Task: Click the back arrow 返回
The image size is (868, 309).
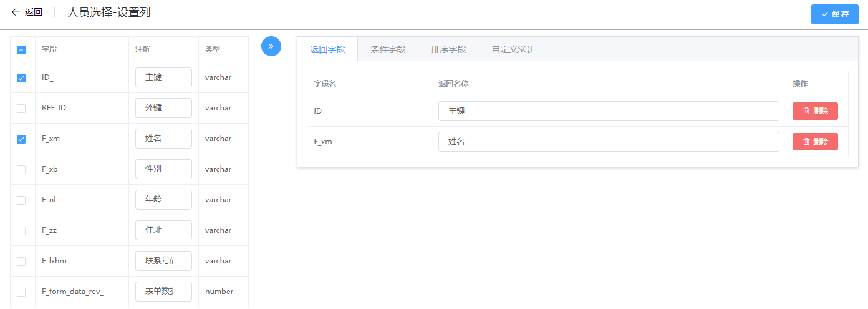Action: [27, 12]
